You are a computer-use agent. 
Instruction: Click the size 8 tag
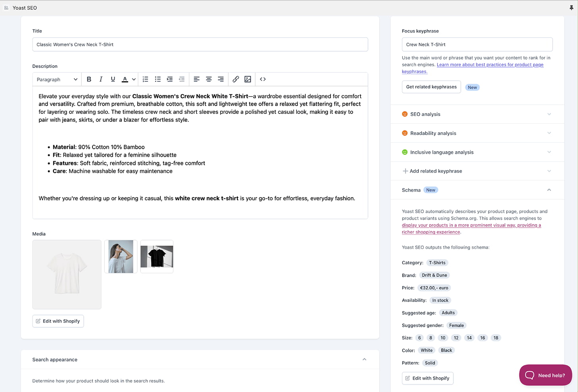pyautogui.click(x=431, y=338)
